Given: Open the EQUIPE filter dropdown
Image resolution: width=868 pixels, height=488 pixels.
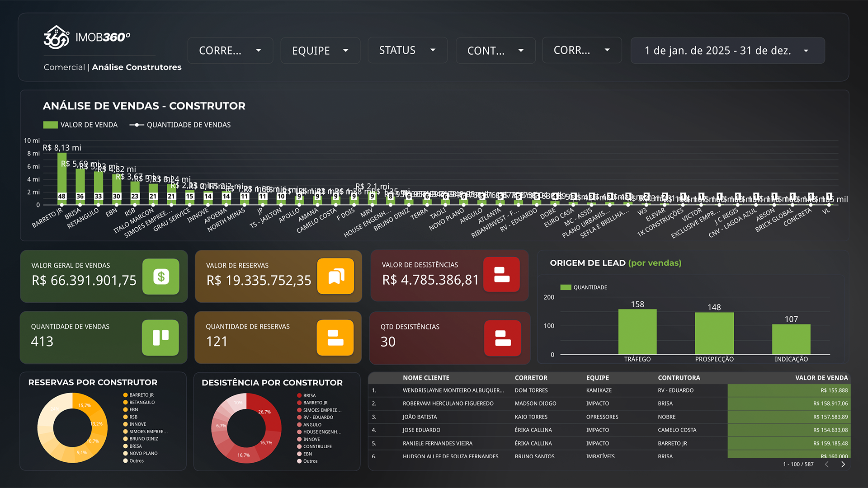Looking at the screenshot, I should (320, 51).
